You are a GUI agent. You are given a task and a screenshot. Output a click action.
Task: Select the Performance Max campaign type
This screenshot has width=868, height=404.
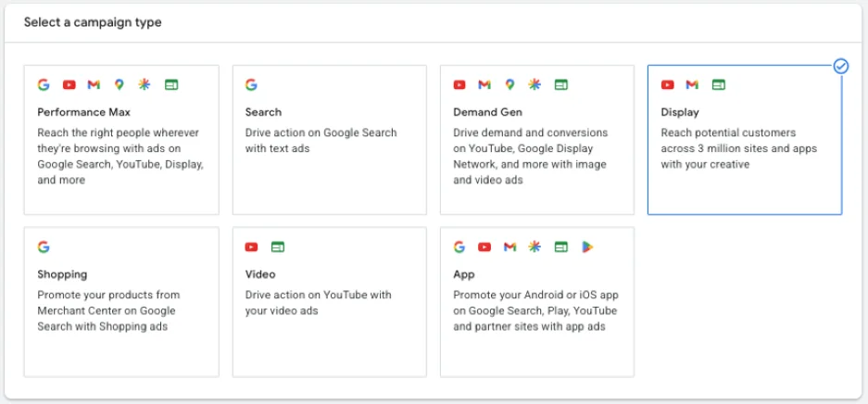tap(121, 140)
